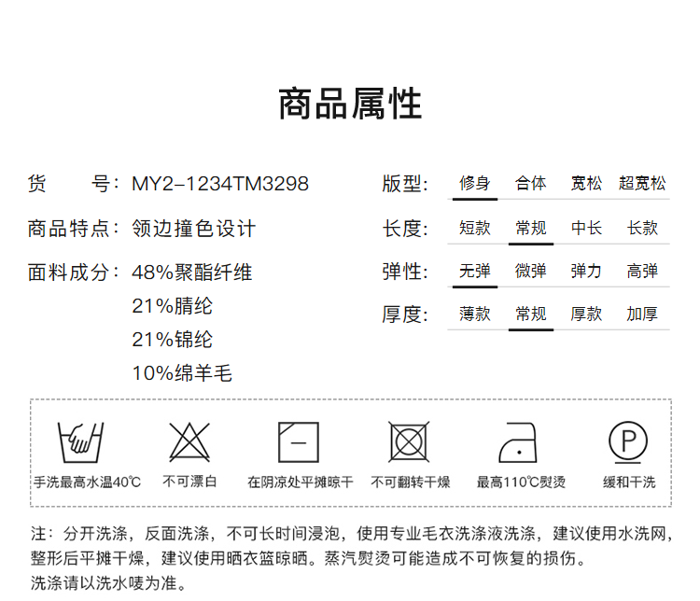Click the do-not-bleach triangle icon
This screenshot has width=700, height=601.
[189, 442]
